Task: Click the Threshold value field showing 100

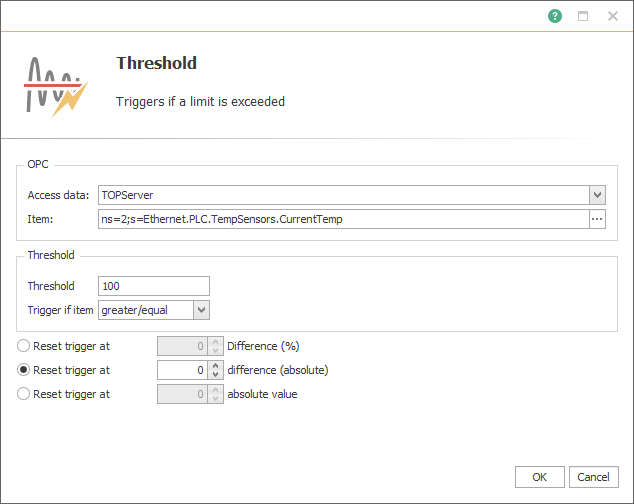Action: point(154,286)
